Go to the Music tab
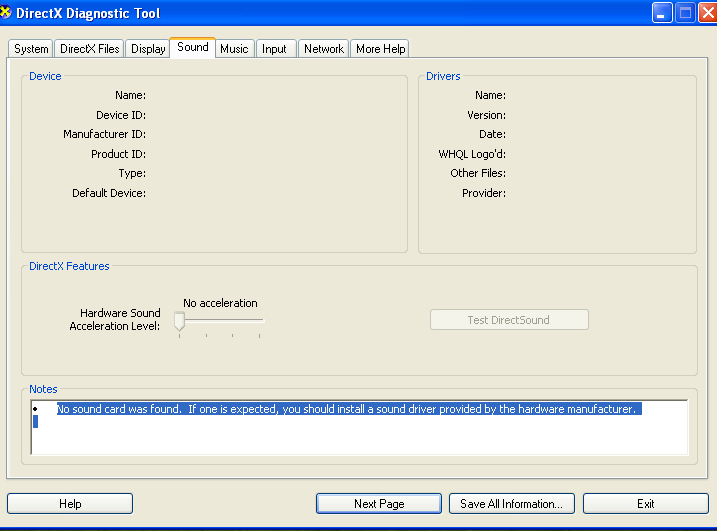Viewport: 717px width, 531px height. tap(234, 48)
